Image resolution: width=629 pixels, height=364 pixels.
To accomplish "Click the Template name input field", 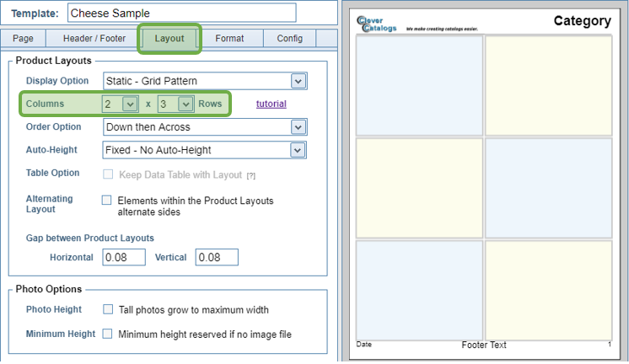I will click(181, 13).
